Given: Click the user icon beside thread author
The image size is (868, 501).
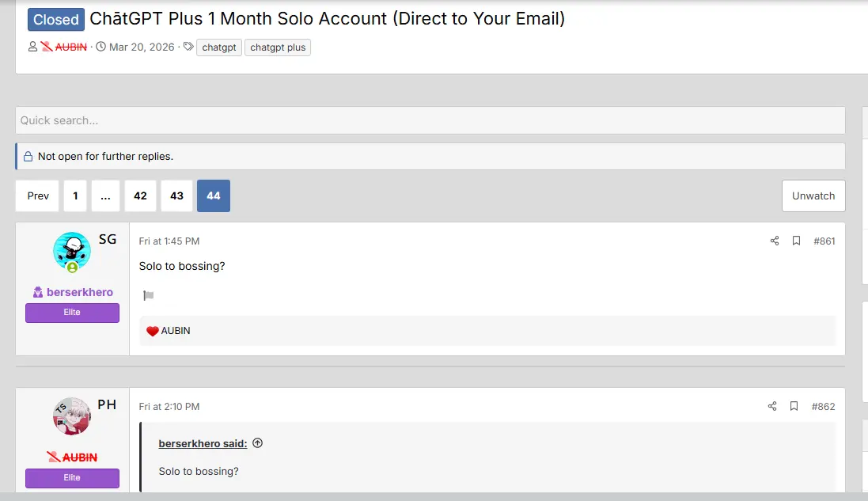Looking at the screenshot, I should [x=32, y=47].
